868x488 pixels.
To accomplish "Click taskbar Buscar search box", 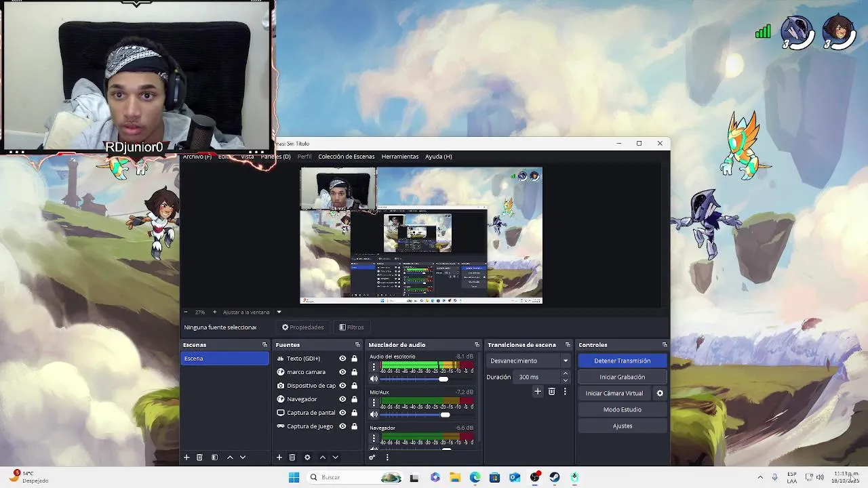I will (354, 478).
